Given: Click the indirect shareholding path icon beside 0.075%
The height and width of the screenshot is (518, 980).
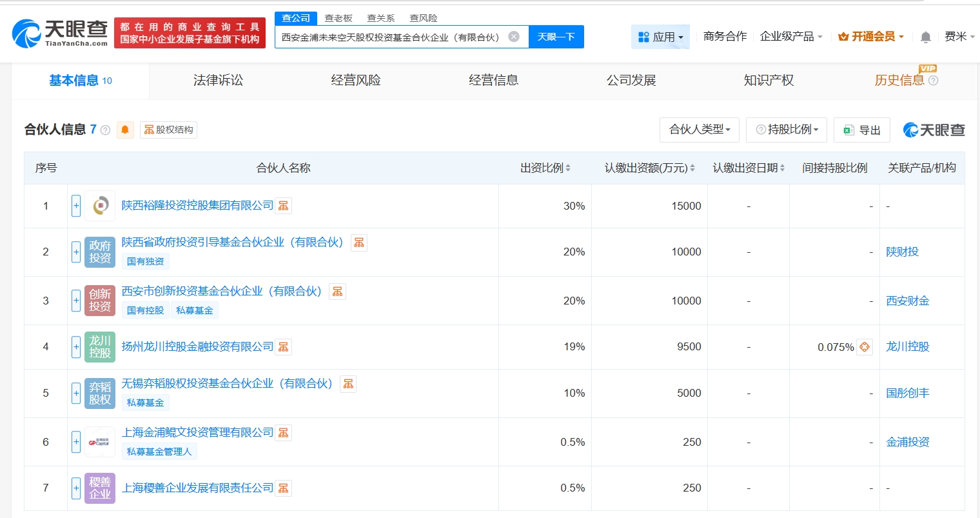Looking at the screenshot, I should point(865,347).
